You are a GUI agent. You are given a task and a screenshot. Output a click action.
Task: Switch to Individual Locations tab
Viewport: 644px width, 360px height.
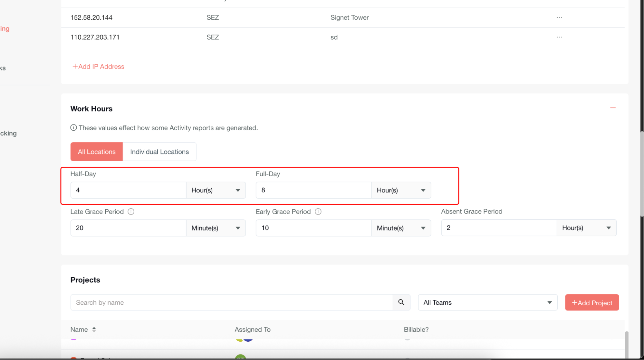point(159,152)
